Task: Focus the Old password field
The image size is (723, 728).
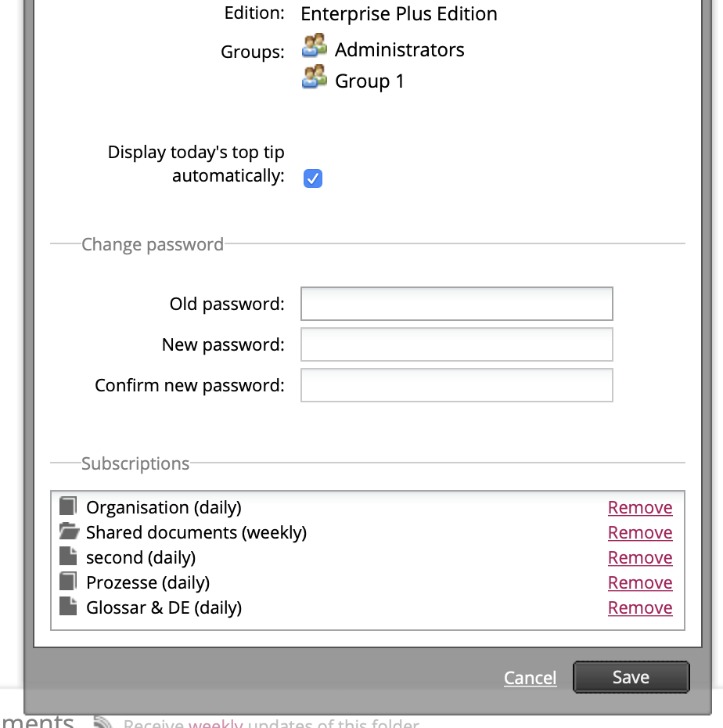Action: pos(457,304)
